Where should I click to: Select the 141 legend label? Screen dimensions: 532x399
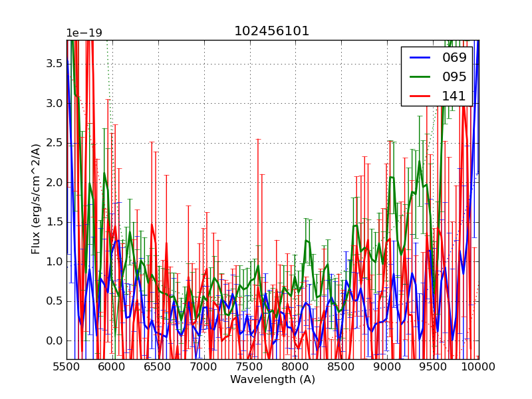click(454, 96)
